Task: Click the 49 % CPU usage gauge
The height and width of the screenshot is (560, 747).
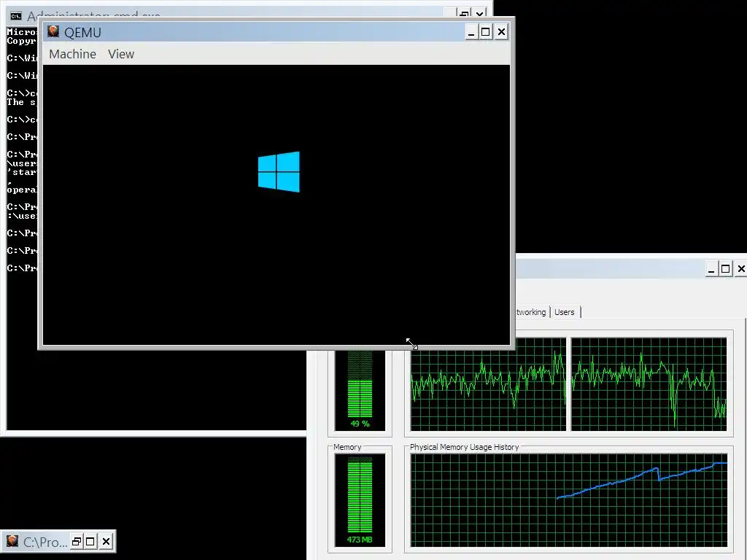Action: point(360,391)
